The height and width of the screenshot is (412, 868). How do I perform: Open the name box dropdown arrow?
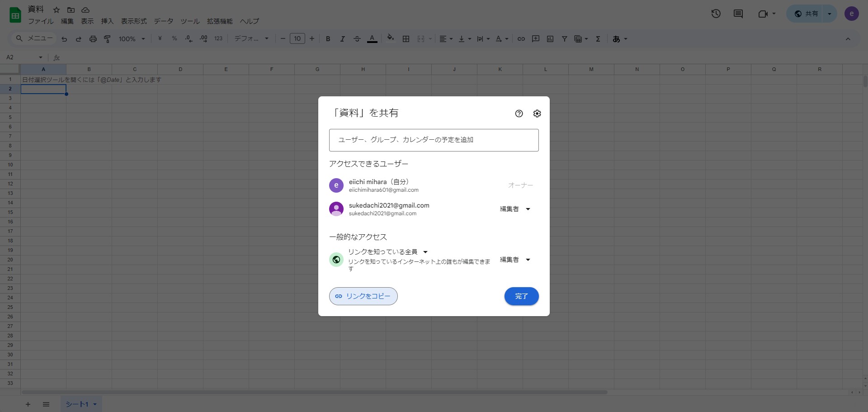point(41,57)
